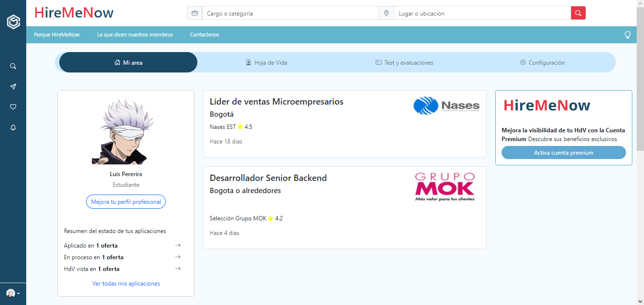Click the lightbulb icon in blue bar
The image size is (644, 305).
click(627, 35)
